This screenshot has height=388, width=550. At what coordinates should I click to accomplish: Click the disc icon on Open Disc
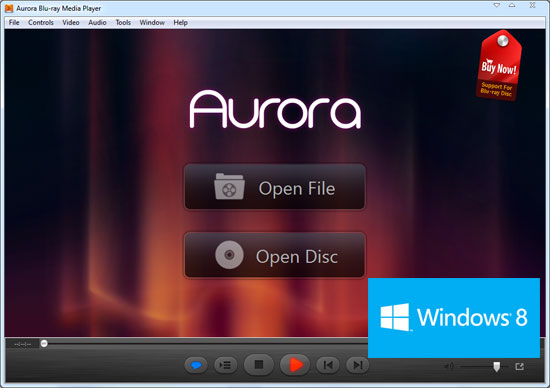[x=229, y=255]
